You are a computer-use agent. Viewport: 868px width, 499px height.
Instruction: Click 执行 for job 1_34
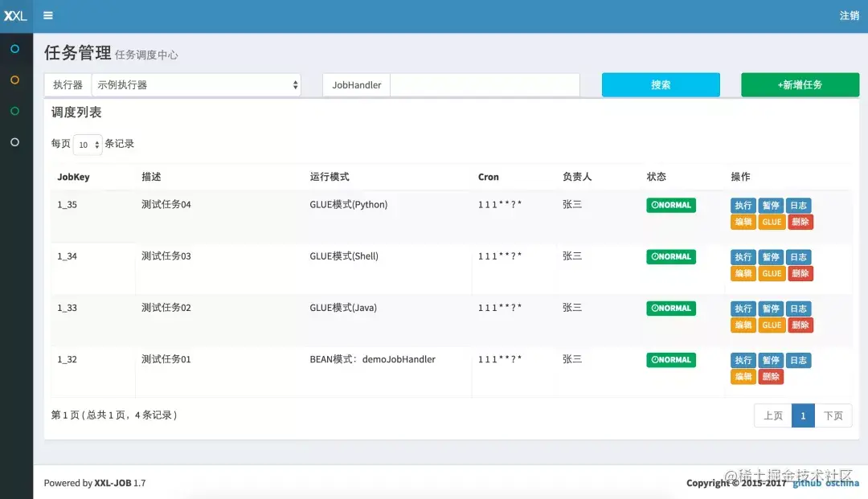tap(743, 256)
